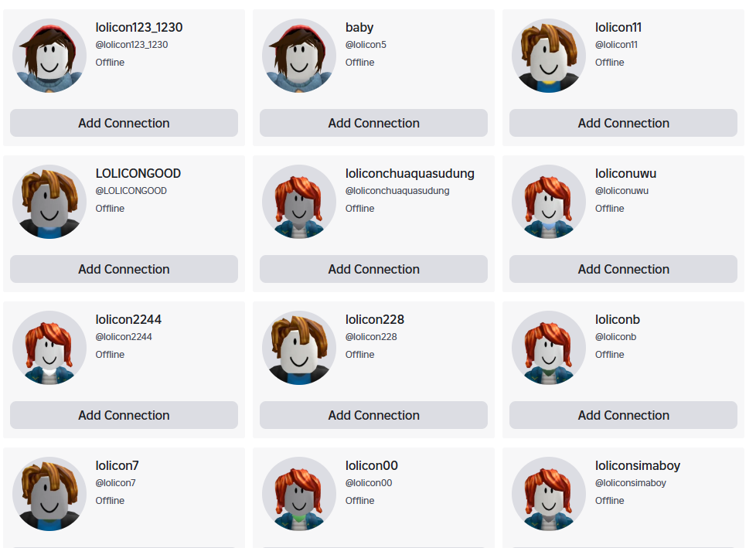Select the @loliconsimaboy username text

(630, 483)
